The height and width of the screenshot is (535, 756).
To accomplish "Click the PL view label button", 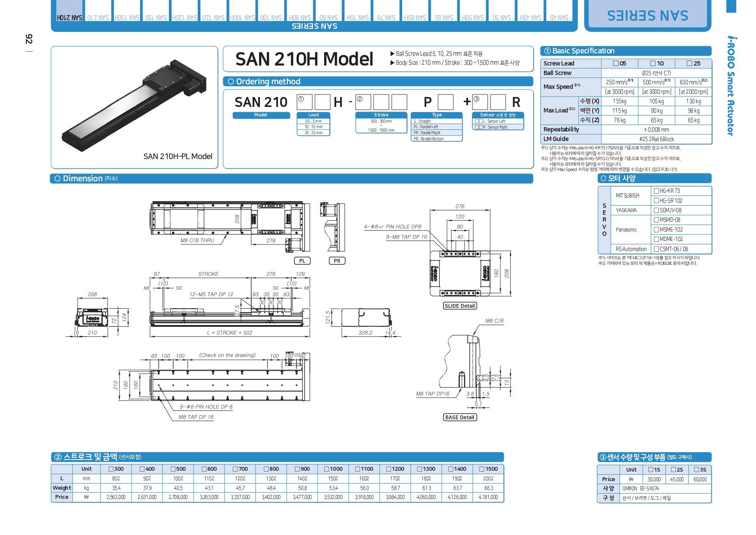I will point(302,261).
